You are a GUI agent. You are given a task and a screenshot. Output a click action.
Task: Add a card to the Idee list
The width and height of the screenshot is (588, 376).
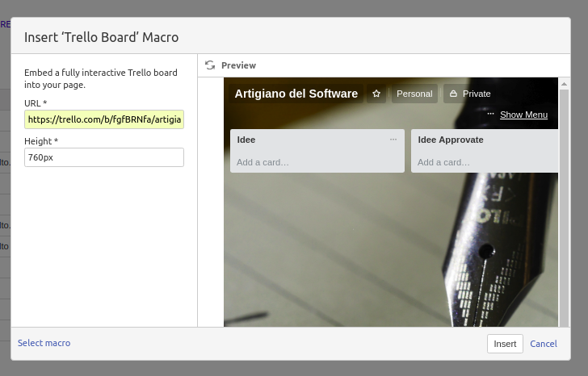(262, 162)
